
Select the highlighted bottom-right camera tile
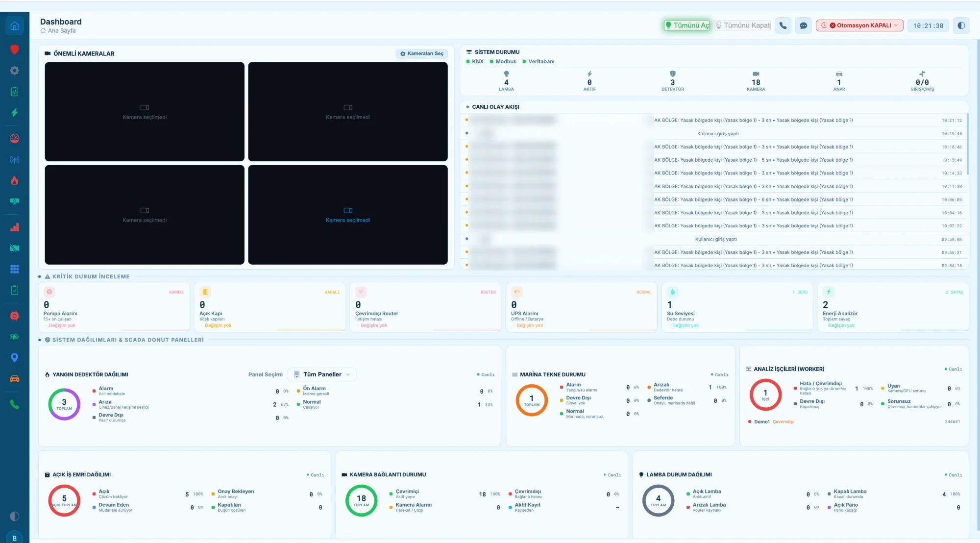[x=348, y=215]
